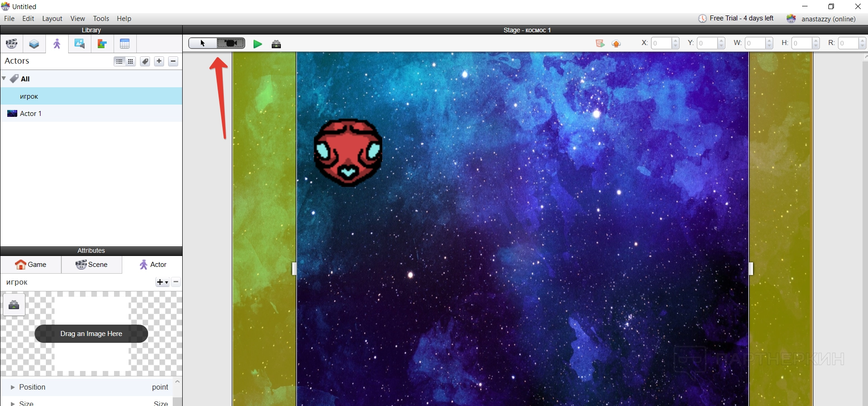This screenshot has width=868, height=406.
Task: Increase the W value stepper
Action: pyautogui.click(x=769, y=40)
